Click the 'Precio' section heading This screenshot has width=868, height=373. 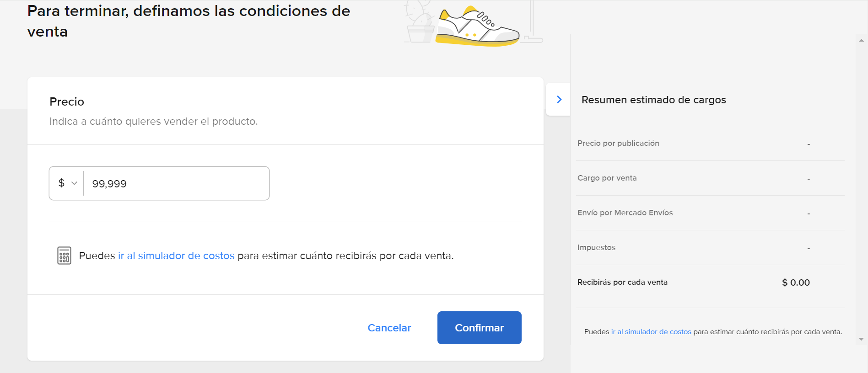pos(67,101)
